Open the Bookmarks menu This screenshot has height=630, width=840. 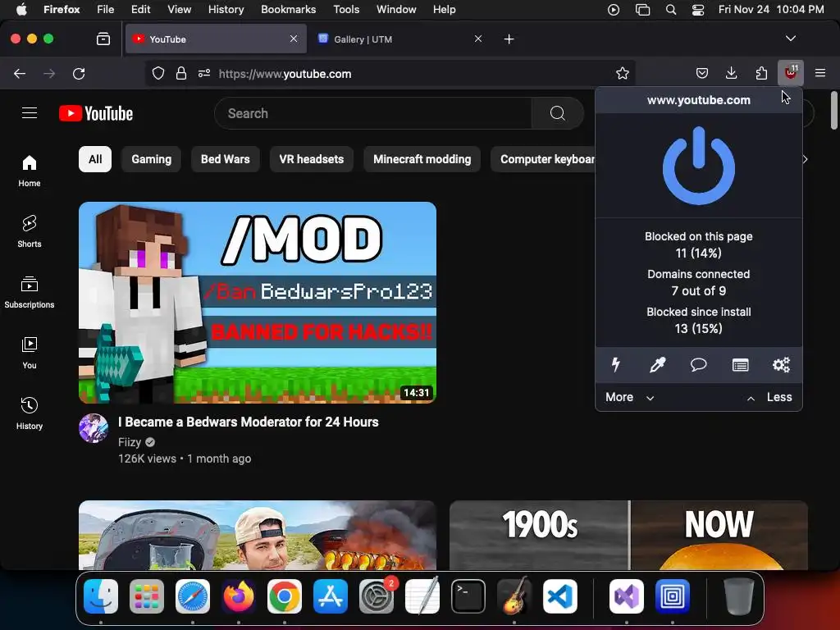pos(288,9)
